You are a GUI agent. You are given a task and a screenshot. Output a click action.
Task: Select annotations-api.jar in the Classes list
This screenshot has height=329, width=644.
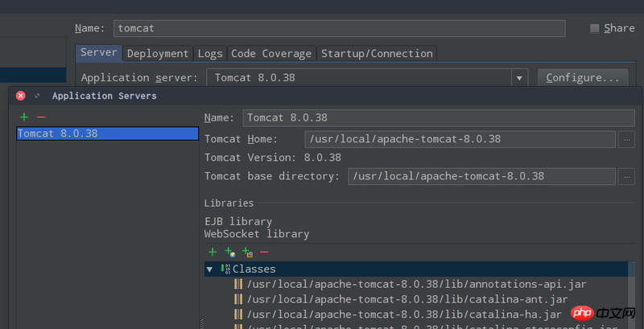403,284
